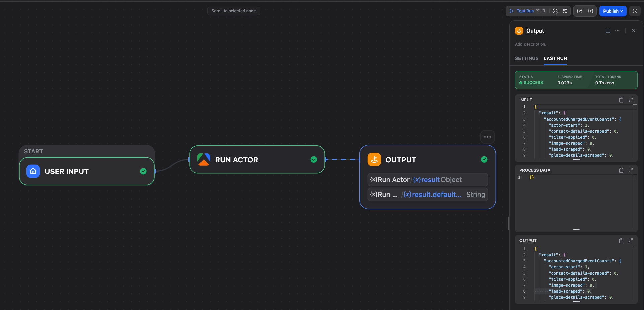Open the result.default String mapping selector
This screenshot has height=310, width=644.
[x=427, y=194]
